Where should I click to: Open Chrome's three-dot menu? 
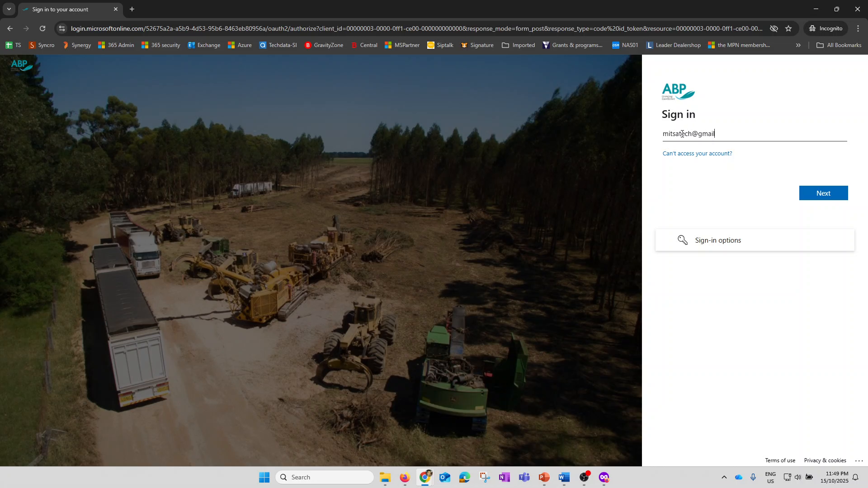point(858,28)
